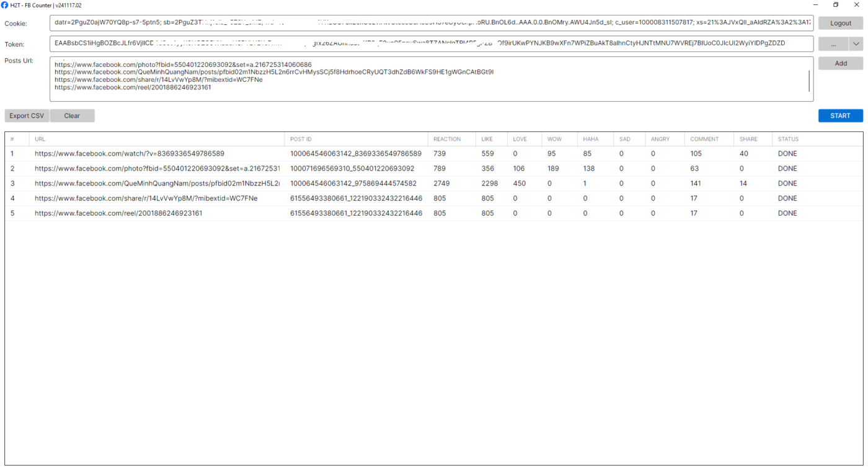Click inside the Token input field
This screenshot has height=470, width=868.
point(432,44)
